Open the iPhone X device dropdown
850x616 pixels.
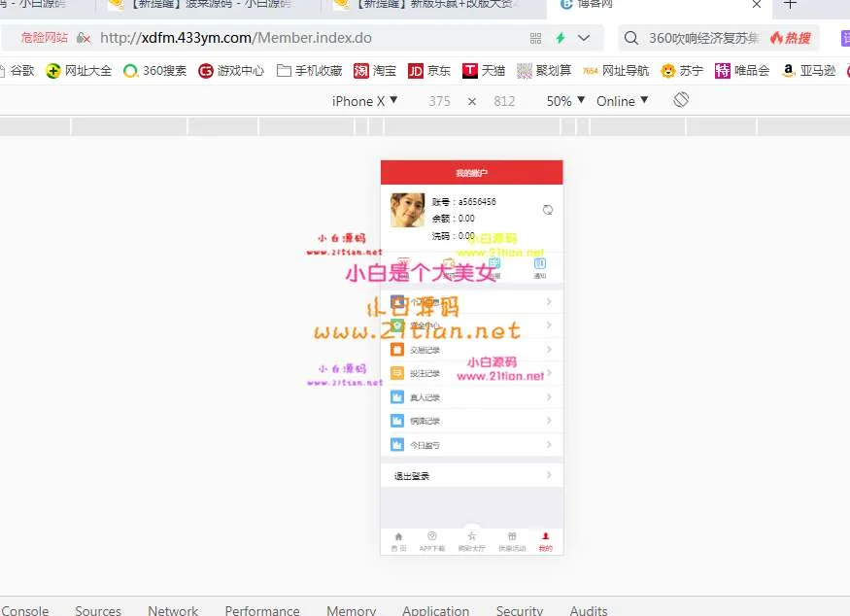coord(364,101)
